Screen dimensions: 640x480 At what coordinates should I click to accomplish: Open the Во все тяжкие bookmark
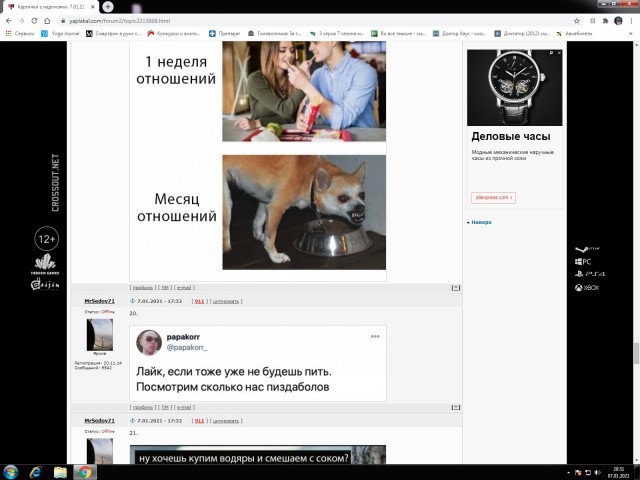[398, 33]
